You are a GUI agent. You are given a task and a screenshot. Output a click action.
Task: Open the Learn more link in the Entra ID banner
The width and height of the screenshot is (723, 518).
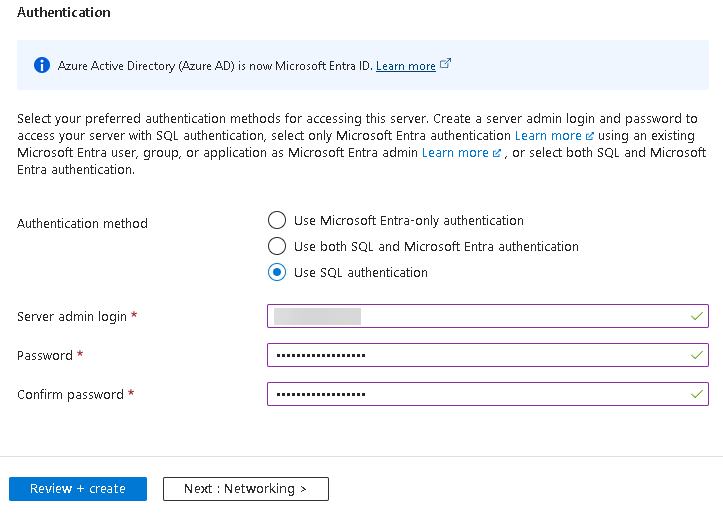click(406, 66)
